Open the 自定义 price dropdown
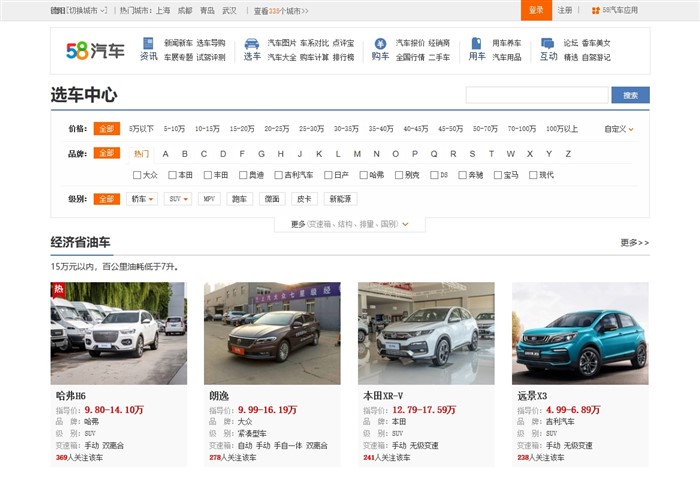This screenshot has height=480, width=700. point(619,129)
